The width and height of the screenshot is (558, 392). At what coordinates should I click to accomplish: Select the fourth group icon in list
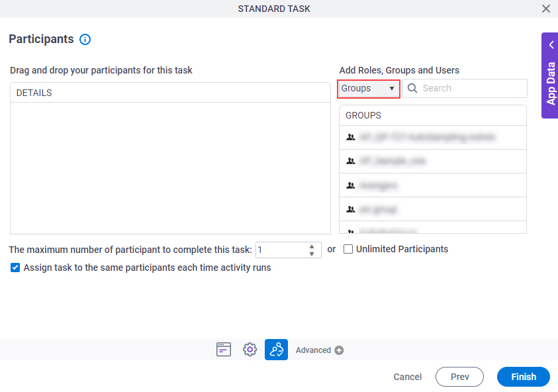point(351,209)
